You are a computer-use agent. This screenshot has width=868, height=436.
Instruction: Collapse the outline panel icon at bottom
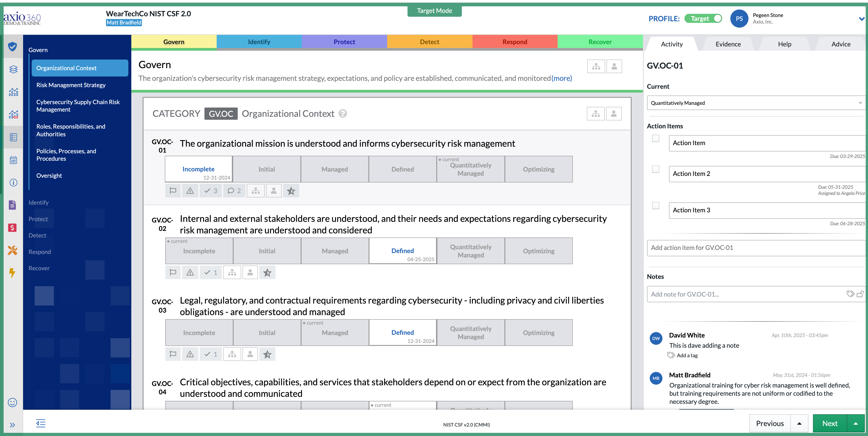point(41,424)
